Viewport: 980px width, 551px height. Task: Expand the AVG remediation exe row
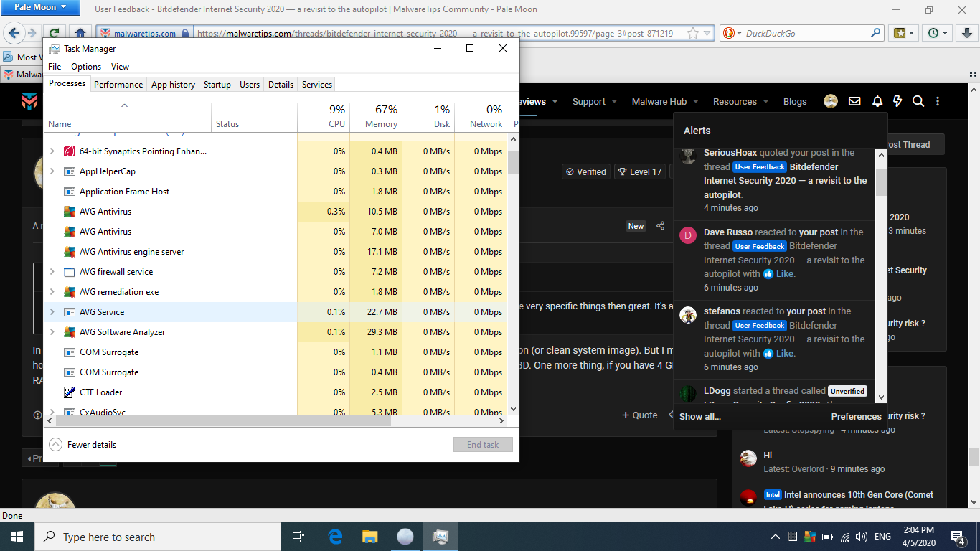[52, 292]
